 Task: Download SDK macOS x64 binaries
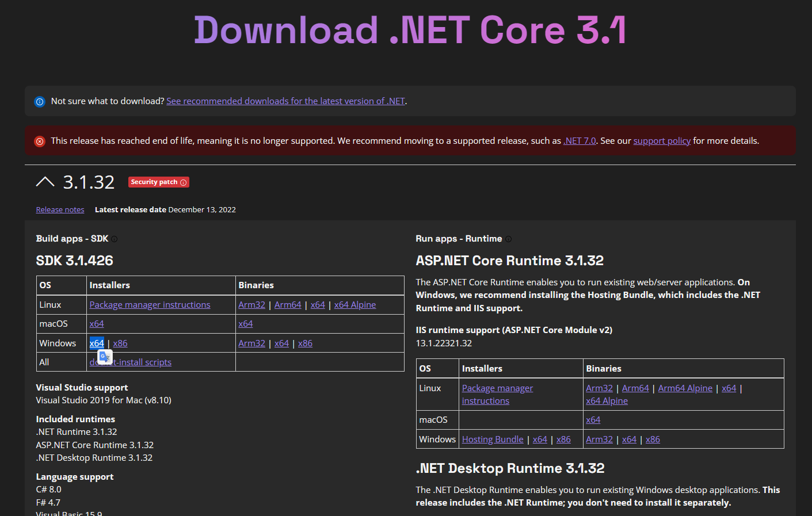pos(246,324)
